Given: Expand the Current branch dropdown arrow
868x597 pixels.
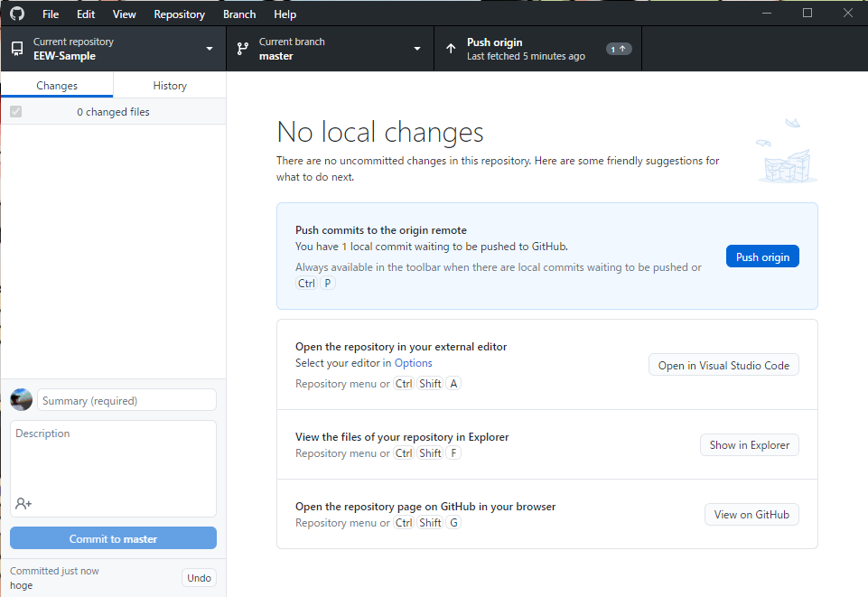Looking at the screenshot, I should tap(417, 49).
